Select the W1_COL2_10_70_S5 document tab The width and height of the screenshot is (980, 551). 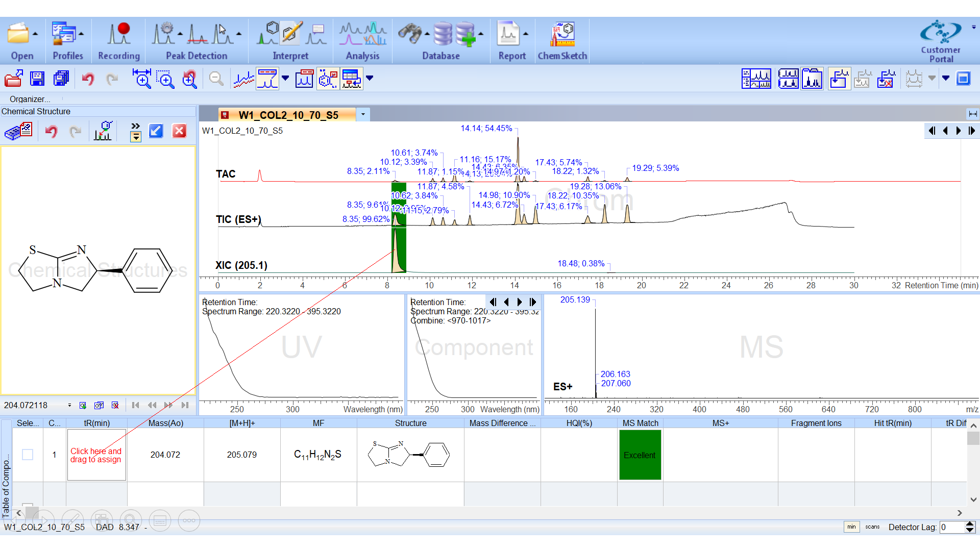tap(287, 115)
